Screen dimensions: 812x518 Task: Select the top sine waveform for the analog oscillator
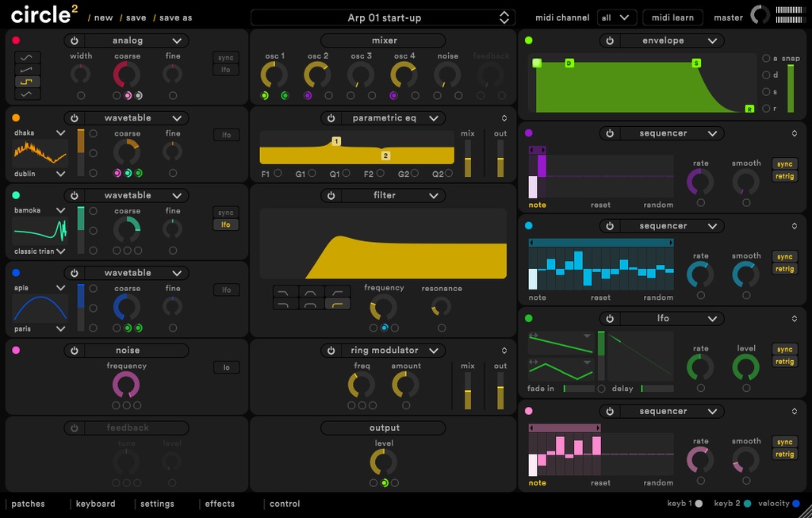point(27,58)
